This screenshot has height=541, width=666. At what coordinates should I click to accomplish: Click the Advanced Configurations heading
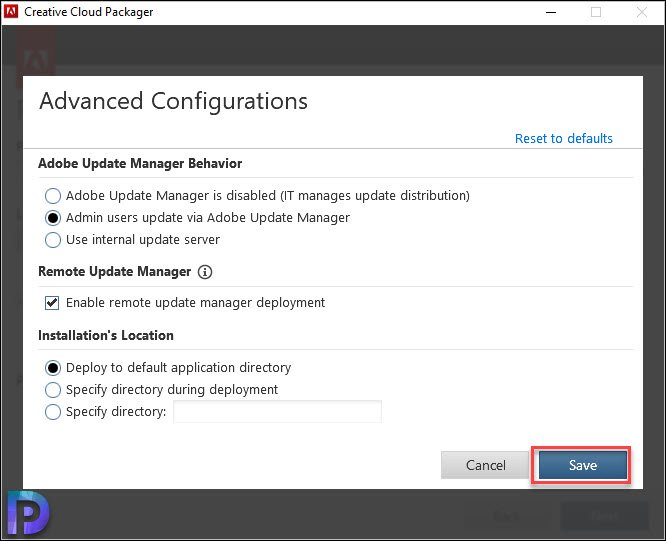tap(173, 101)
